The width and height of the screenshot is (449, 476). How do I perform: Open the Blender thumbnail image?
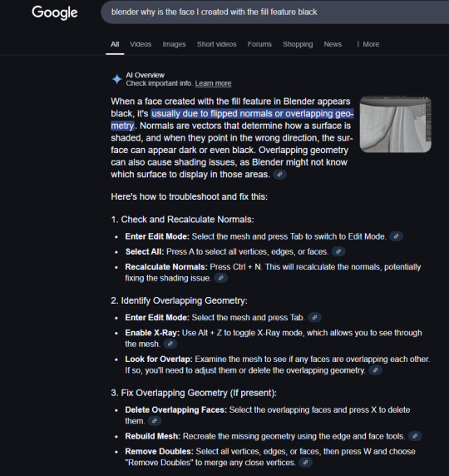pyautogui.click(x=395, y=125)
